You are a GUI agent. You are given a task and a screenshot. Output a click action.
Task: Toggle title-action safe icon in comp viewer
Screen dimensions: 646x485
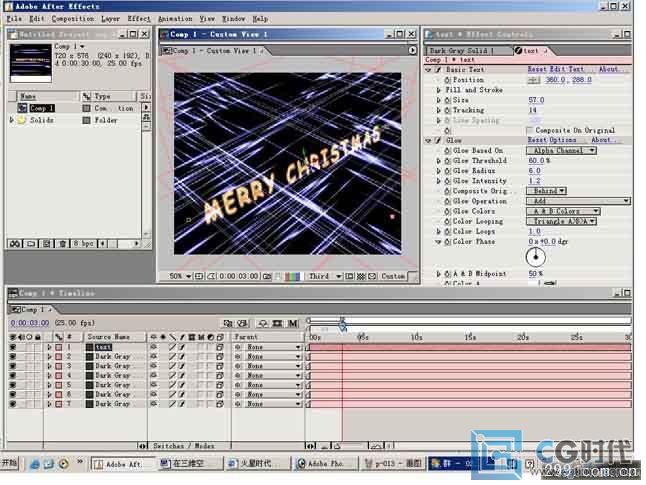(199, 276)
